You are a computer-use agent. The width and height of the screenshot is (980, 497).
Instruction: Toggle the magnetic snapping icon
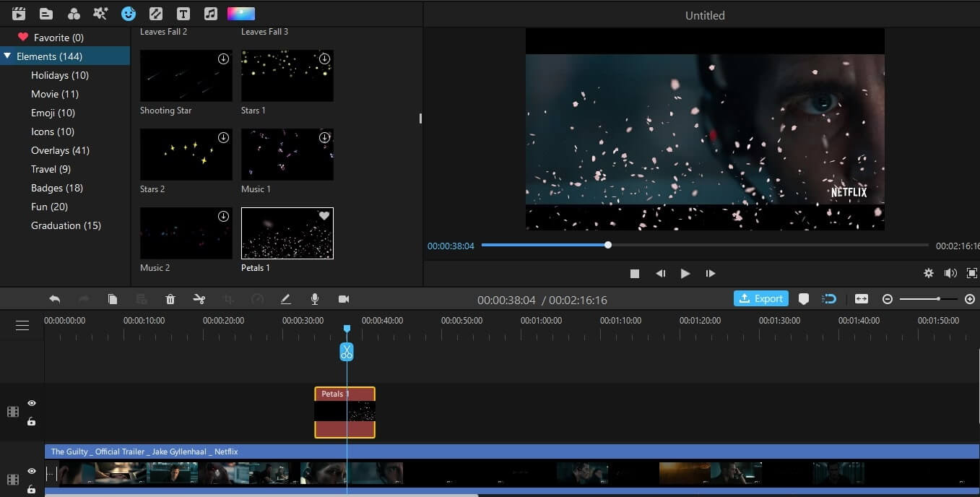(x=830, y=299)
